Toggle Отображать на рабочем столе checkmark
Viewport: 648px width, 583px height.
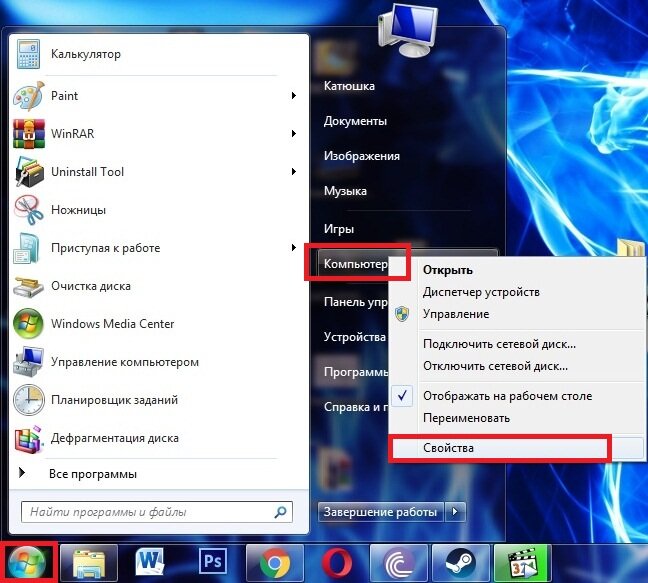[403, 396]
